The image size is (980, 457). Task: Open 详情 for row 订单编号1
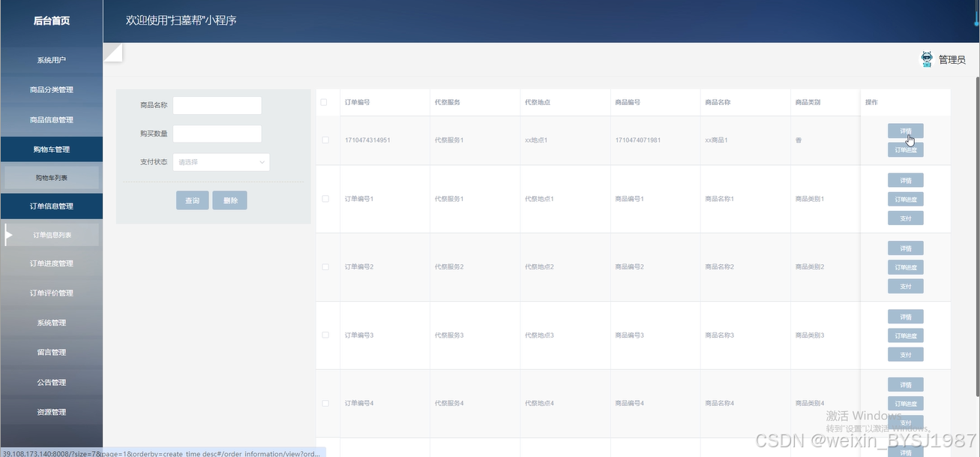pyautogui.click(x=906, y=180)
